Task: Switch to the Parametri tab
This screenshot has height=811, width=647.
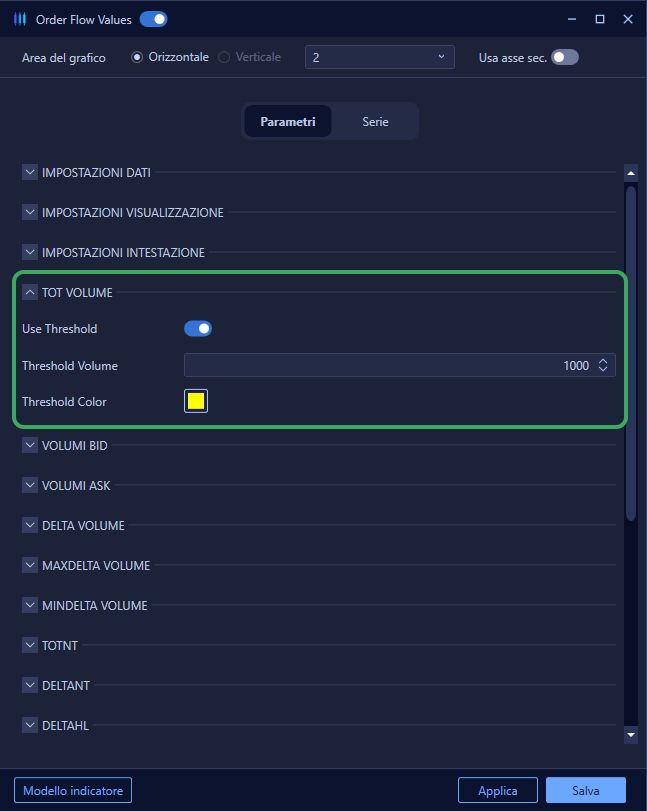Action: click(288, 122)
